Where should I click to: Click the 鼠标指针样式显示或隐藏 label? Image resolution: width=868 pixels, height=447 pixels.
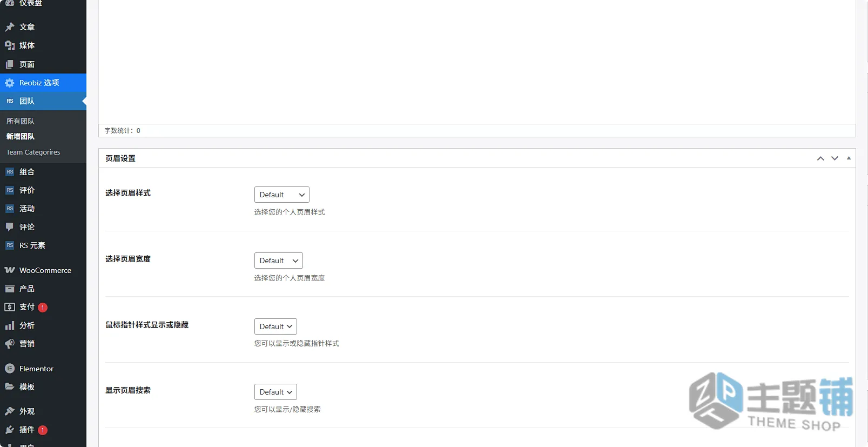[147, 325]
